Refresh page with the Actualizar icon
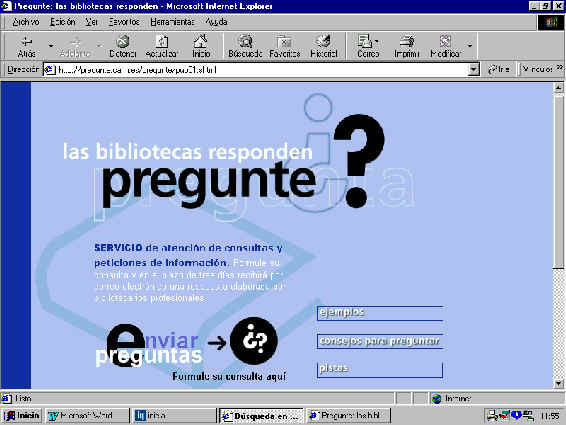 tap(162, 42)
